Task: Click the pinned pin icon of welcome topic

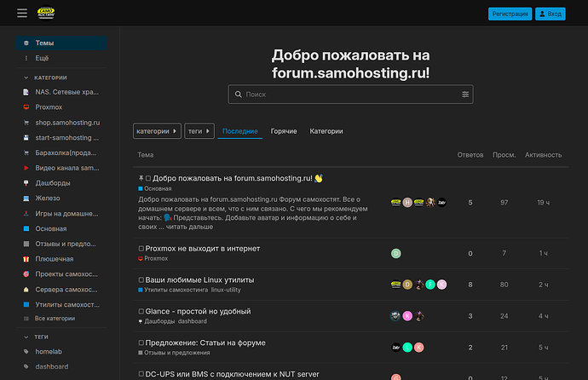Action: [x=141, y=178]
